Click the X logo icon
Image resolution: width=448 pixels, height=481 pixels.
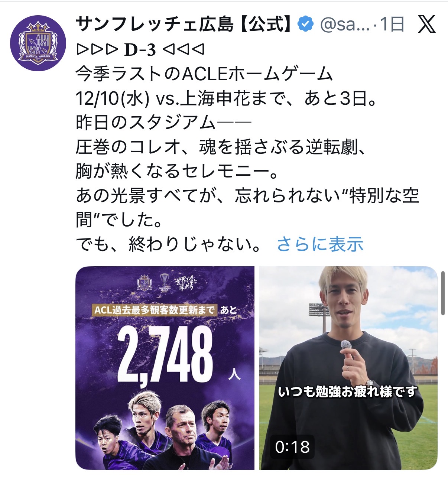[x=426, y=25]
